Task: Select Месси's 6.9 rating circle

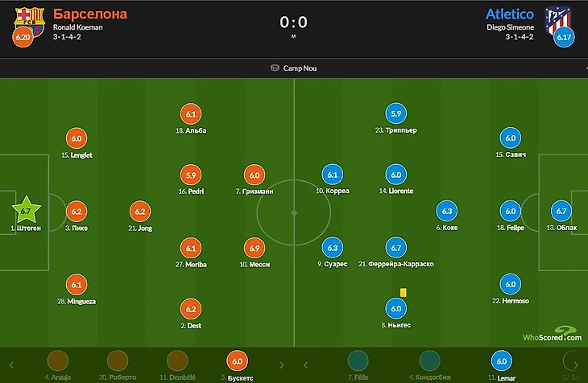Action: coord(252,248)
